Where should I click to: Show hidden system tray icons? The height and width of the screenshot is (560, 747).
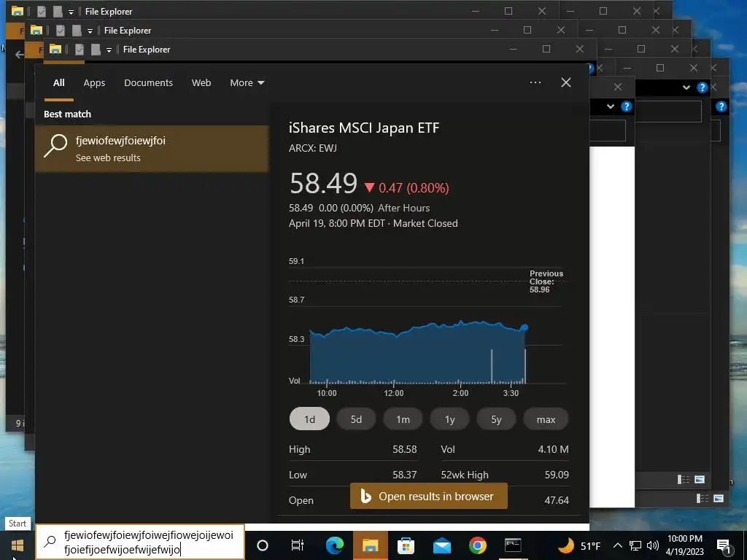(x=617, y=545)
